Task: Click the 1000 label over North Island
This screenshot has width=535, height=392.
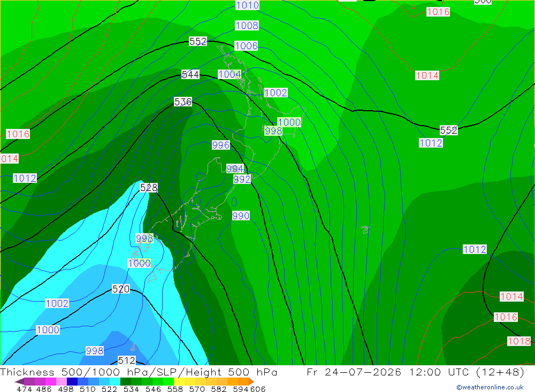Action: click(x=289, y=122)
